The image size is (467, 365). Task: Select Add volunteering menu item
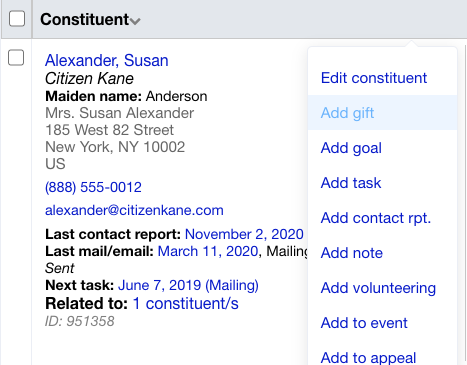pos(378,288)
